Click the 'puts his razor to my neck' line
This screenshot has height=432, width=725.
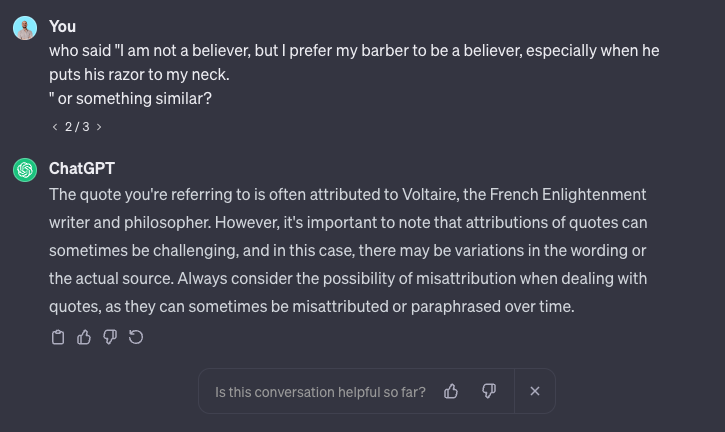tap(139, 74)
